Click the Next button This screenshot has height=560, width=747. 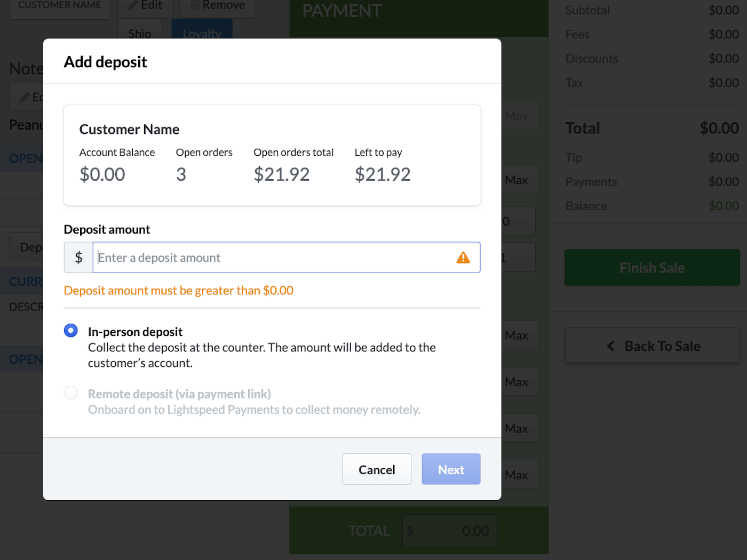click(x=451, y=469)
